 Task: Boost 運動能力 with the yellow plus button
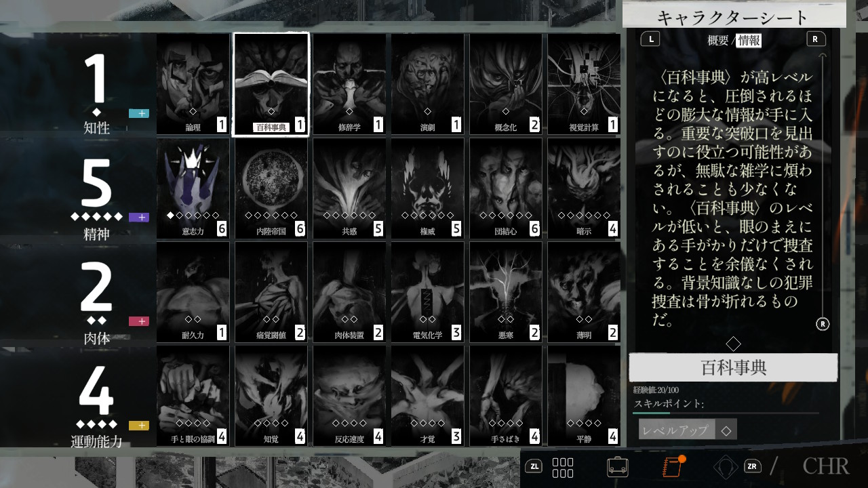click(139, 426)
